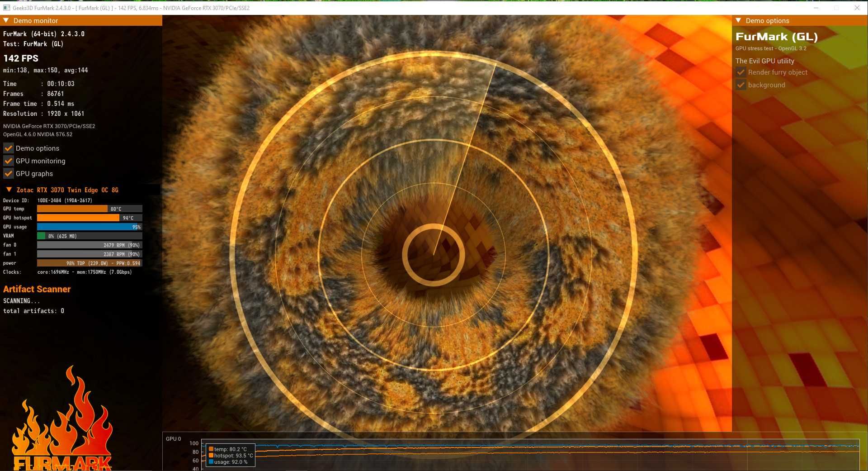The width and height of the screenshot is (868, 471).
Task: Collapse the Demo monitor panel triangle
Action: (x=6, y=20)
